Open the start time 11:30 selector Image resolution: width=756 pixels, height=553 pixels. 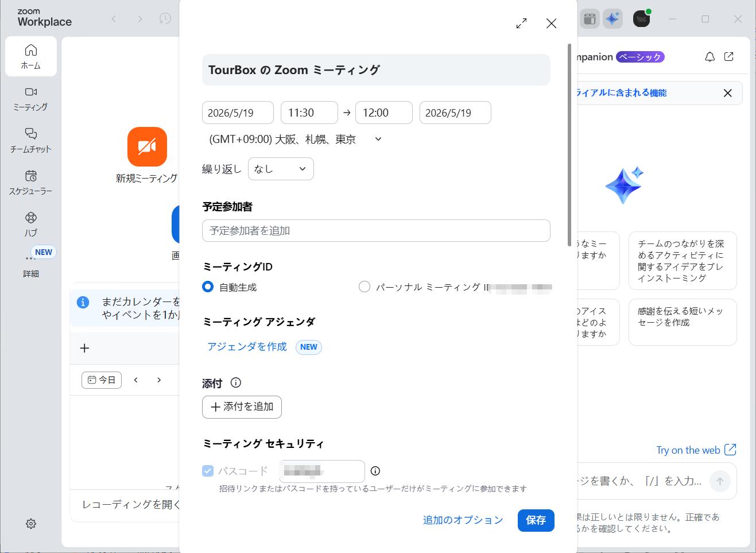click(309, 113)
